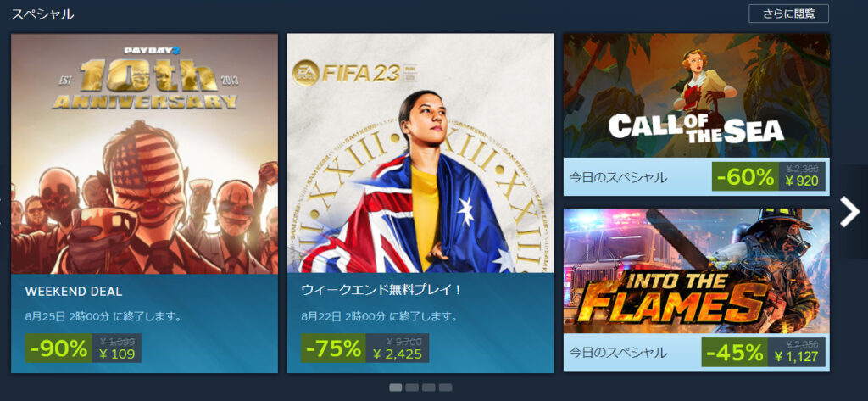Click the -45% discount badge for Into the Flames
868x401 pixels.
(735, 353)
